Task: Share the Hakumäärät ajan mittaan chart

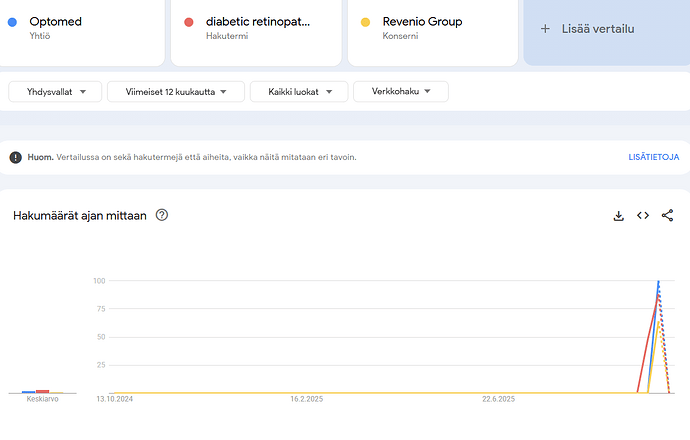Action: coord(667,216)
